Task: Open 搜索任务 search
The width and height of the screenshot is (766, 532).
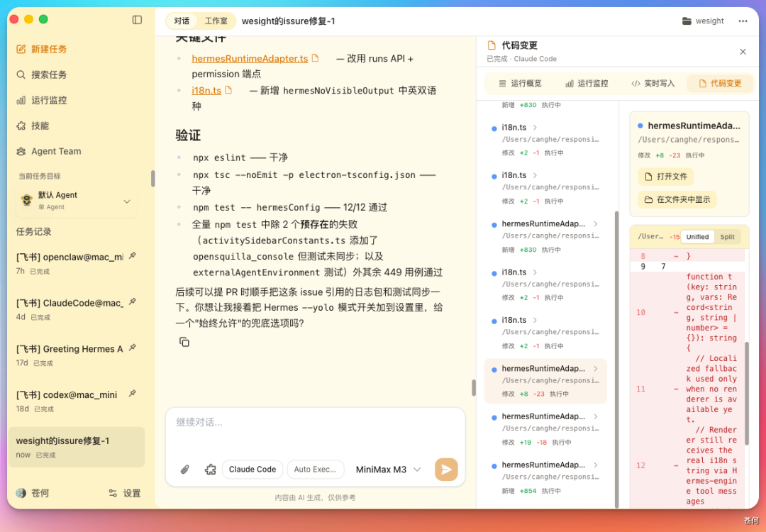Action: point(42,74)
